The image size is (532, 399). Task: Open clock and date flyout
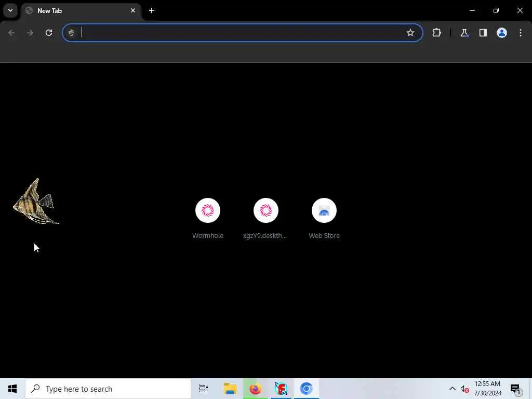tap(487, 389)
